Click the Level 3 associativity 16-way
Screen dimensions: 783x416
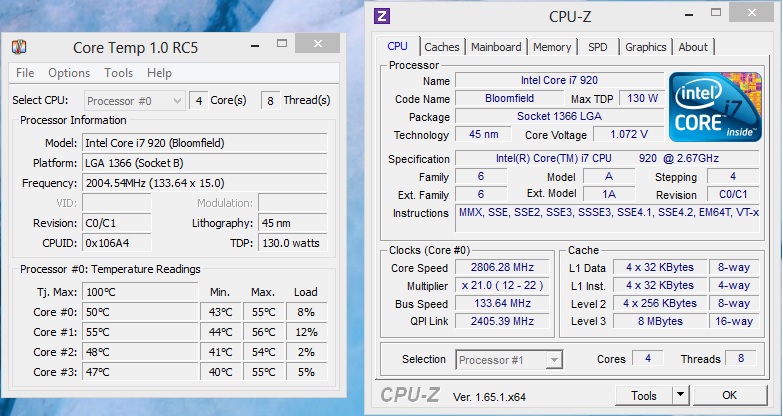click(x=734, y=321)
